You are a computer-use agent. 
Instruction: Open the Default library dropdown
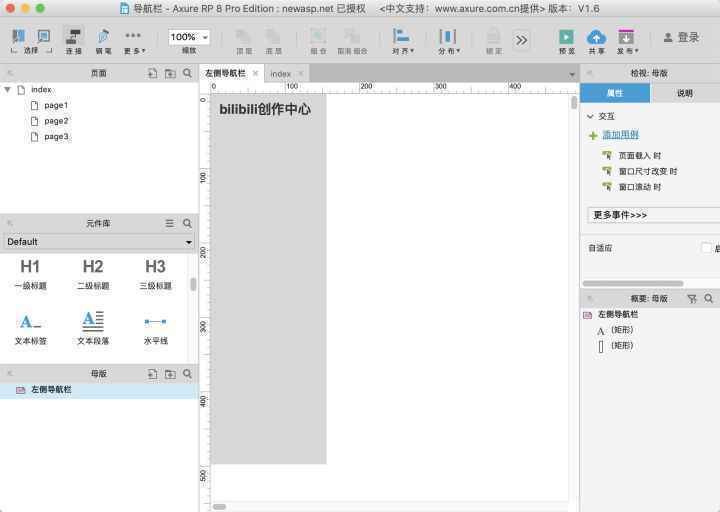tap(99, 242)
